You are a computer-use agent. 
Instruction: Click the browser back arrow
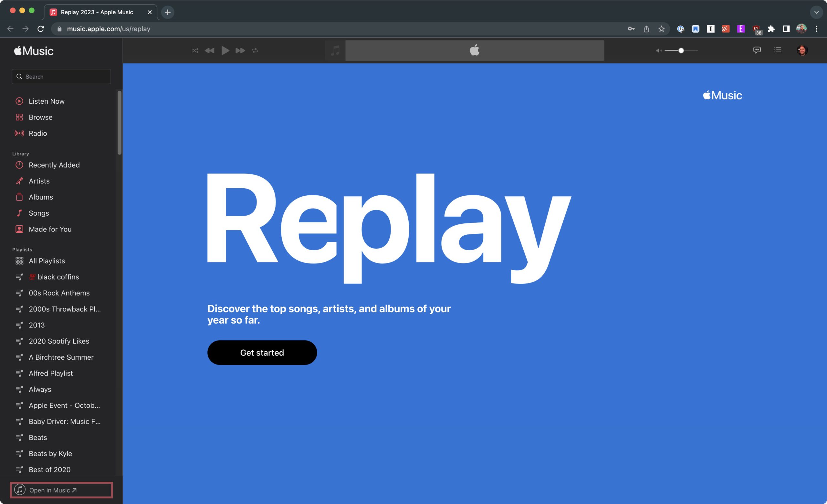(10, 29)
